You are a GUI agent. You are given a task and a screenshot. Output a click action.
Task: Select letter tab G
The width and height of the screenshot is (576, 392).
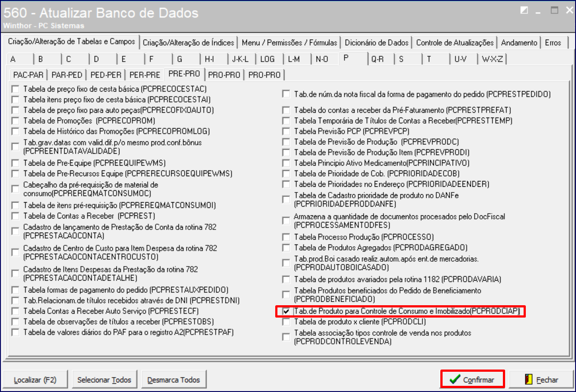[x=186, y=59]
